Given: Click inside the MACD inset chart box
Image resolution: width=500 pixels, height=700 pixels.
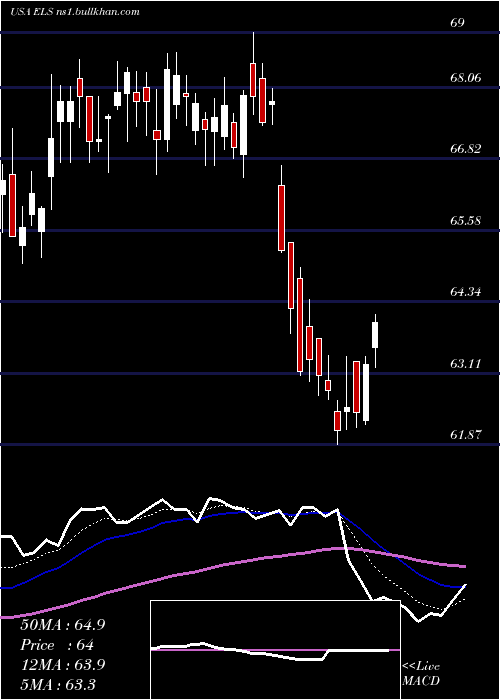Looking at the screenshot, I should pos(275,650).
